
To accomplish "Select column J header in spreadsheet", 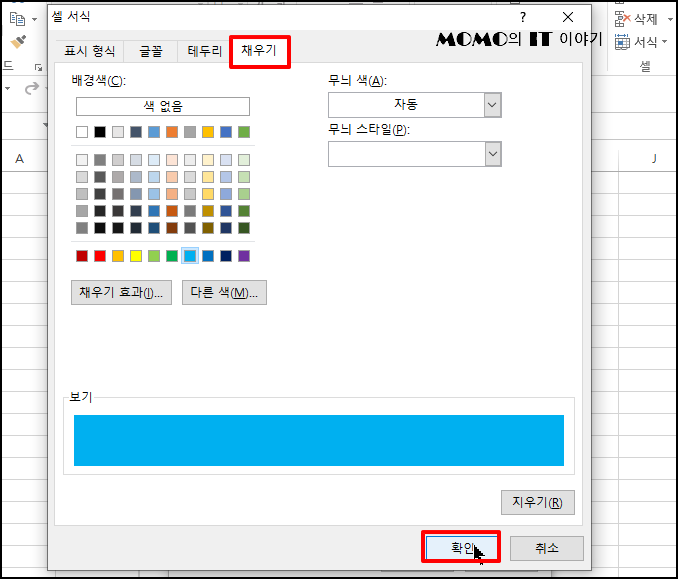I will point(654,159).
